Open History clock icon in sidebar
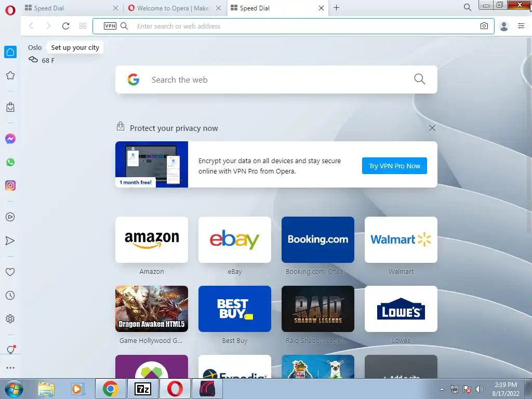This screenshot has width=532, height=399. pyautogui.click(x=10, y=295)
